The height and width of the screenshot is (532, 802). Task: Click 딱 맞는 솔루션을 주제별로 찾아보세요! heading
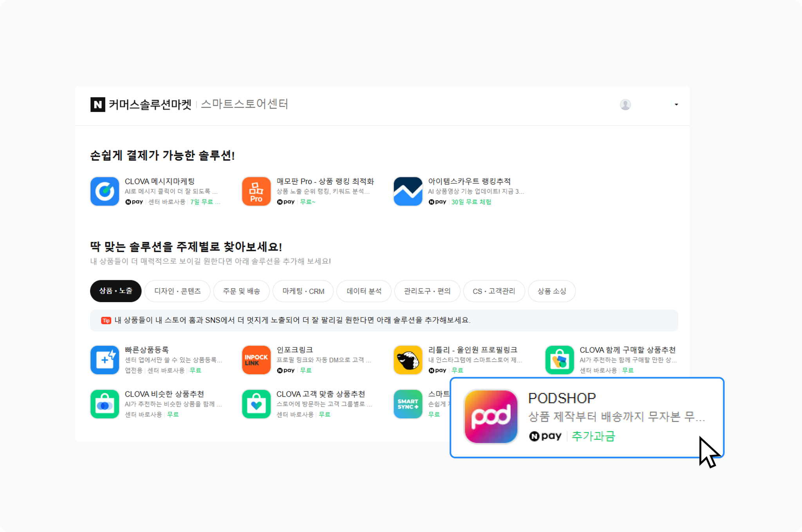coord(186,247)
